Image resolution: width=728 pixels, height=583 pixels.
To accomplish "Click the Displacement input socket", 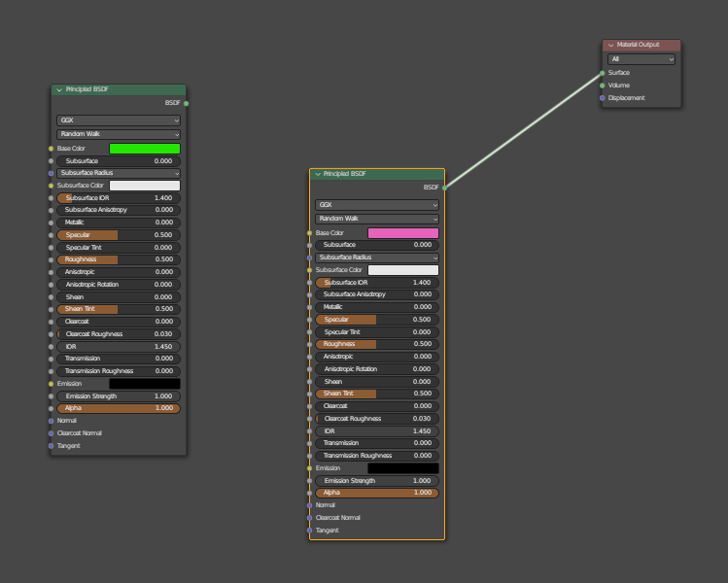I will [x=603, y=98].
